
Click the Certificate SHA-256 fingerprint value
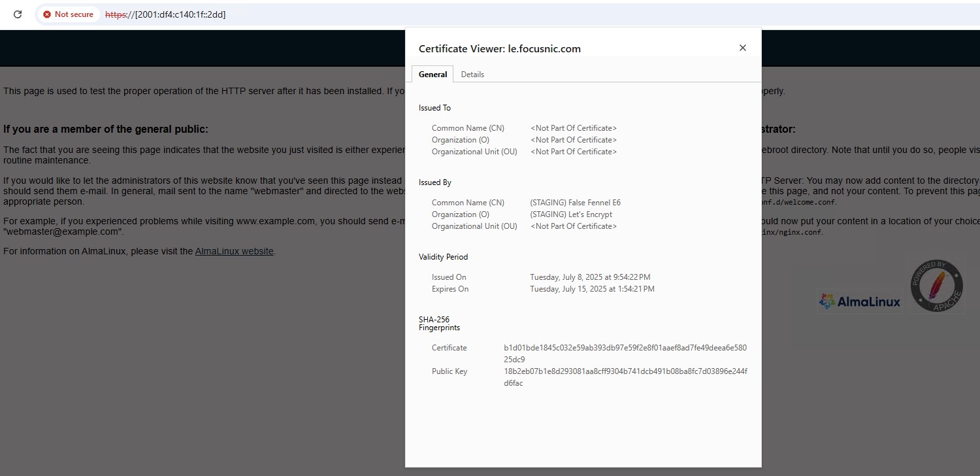(625, 354)
